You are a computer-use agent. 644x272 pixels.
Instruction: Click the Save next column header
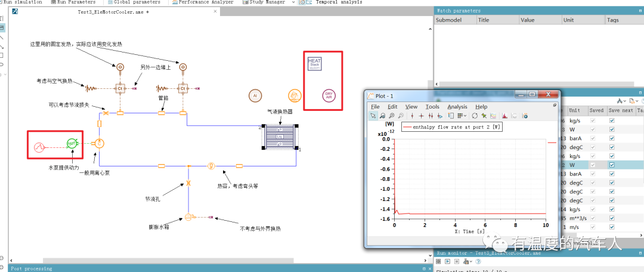coord(621,110)
